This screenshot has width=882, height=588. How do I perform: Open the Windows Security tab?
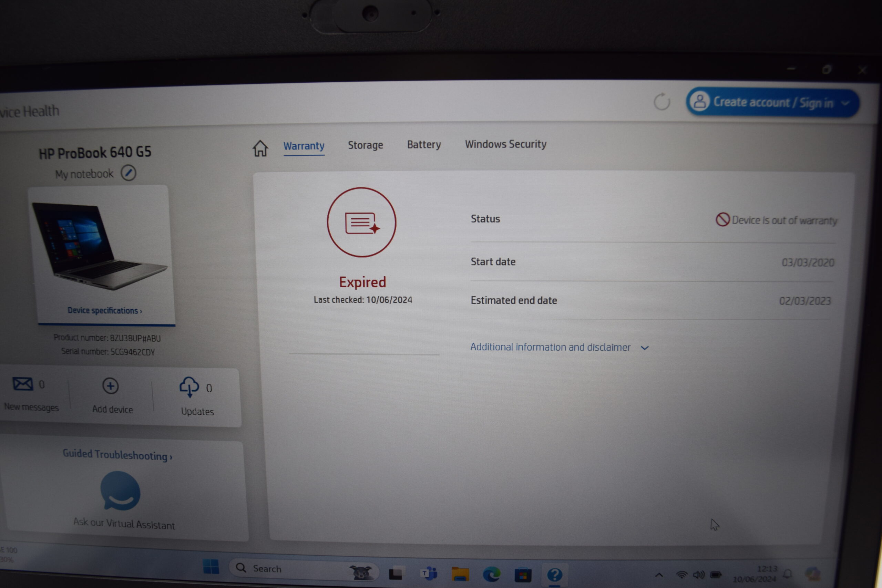[505, 144]
